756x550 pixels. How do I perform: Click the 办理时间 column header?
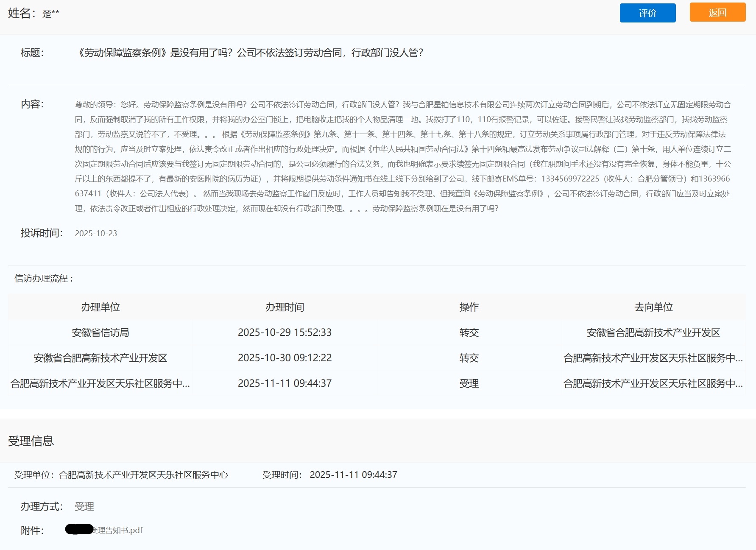[285, 307]
